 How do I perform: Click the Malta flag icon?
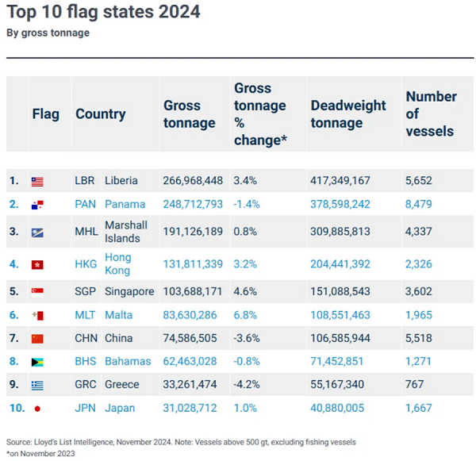37,316
